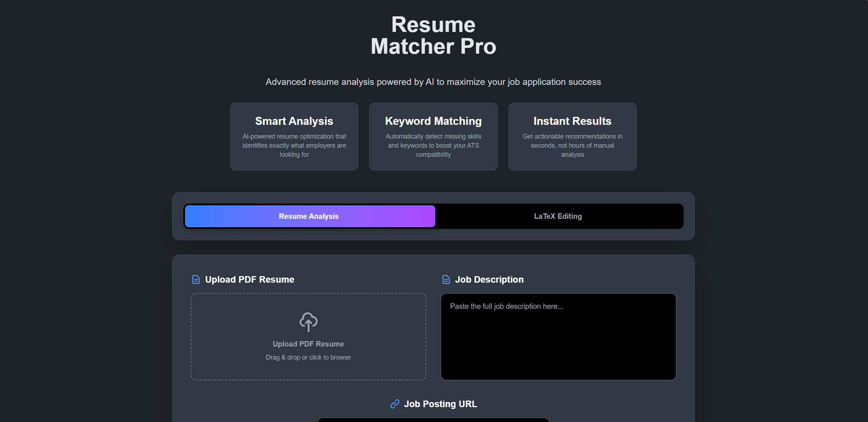This screenshot has width=868, height=422.
Task: Click the document icon beside Upload PDF Resume
Action: [196, 279]
